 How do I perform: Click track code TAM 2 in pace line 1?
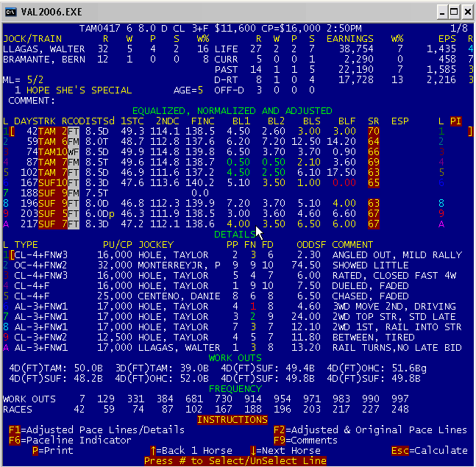pyautogui.click(x=53, y=132)
